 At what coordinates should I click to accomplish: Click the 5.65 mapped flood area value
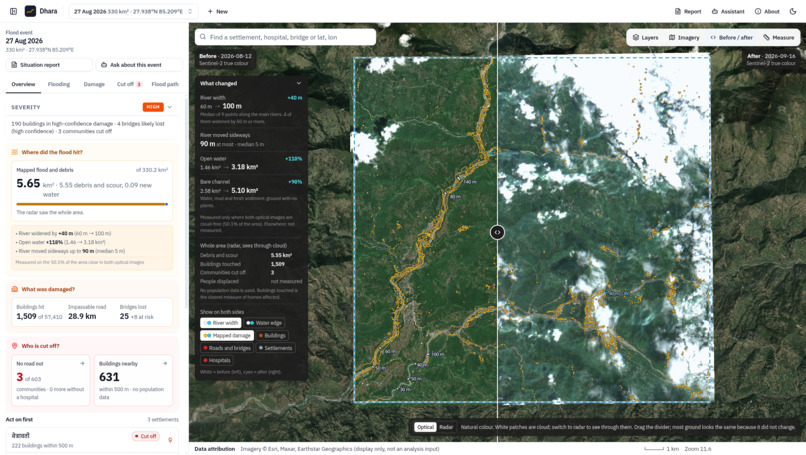(x=28, y=184)
